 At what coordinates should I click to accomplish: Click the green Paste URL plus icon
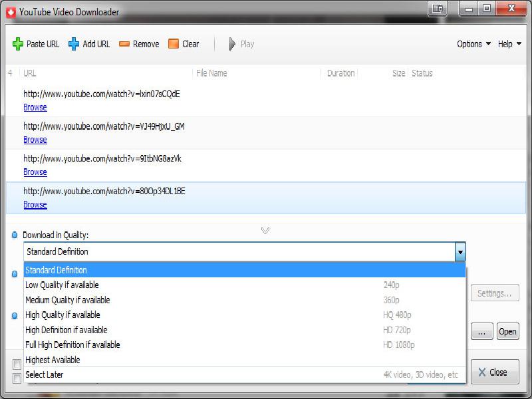[18, 44]
